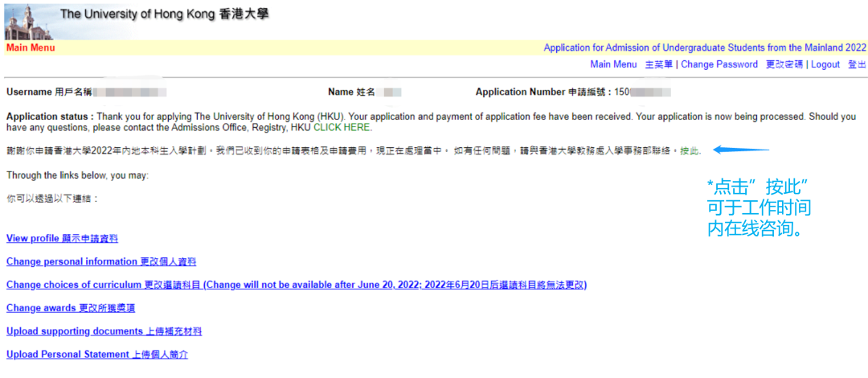
Task: Select the Username 用戶名稱 label
Action: point(48,92)
